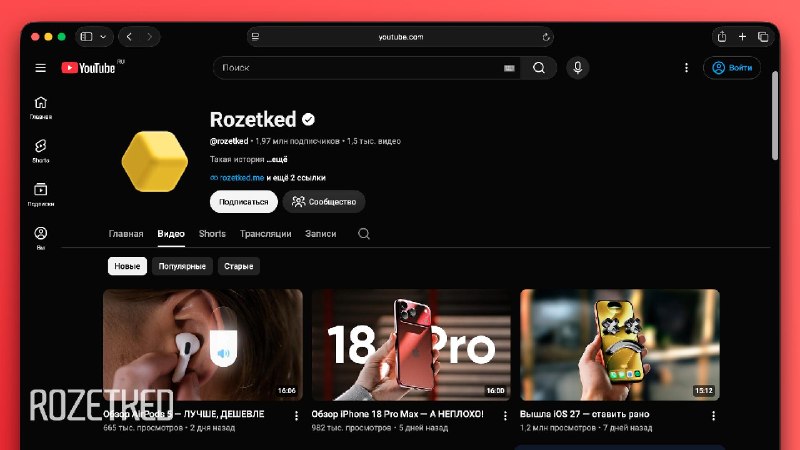Sort videos by Старые

[x=239, y=266]
